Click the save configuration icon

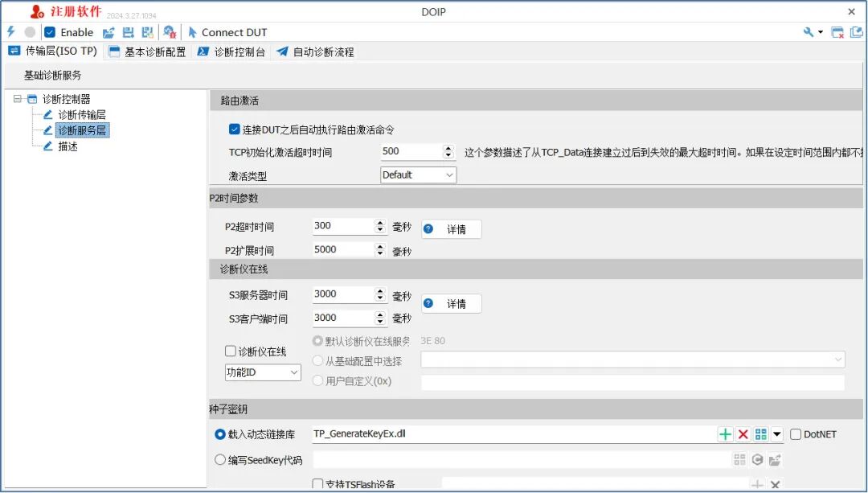tap(127, 31)
